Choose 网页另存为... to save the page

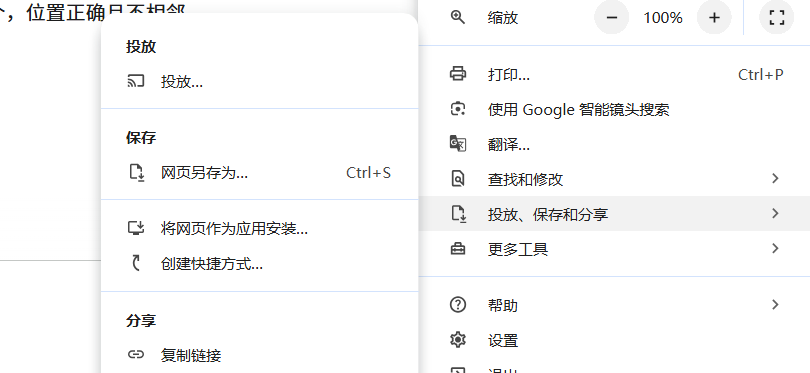pos(259,172)
